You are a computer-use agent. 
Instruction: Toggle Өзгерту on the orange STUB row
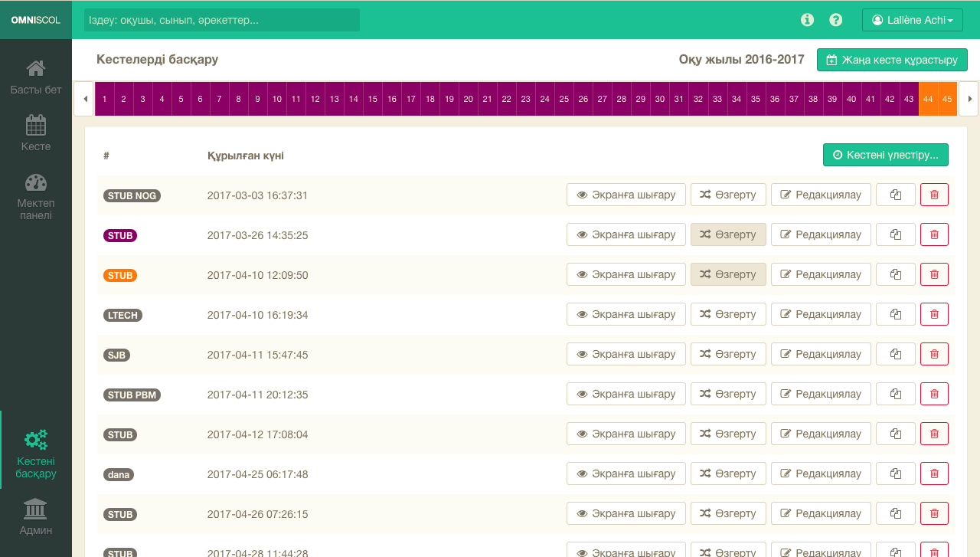(x=728, y=274)
